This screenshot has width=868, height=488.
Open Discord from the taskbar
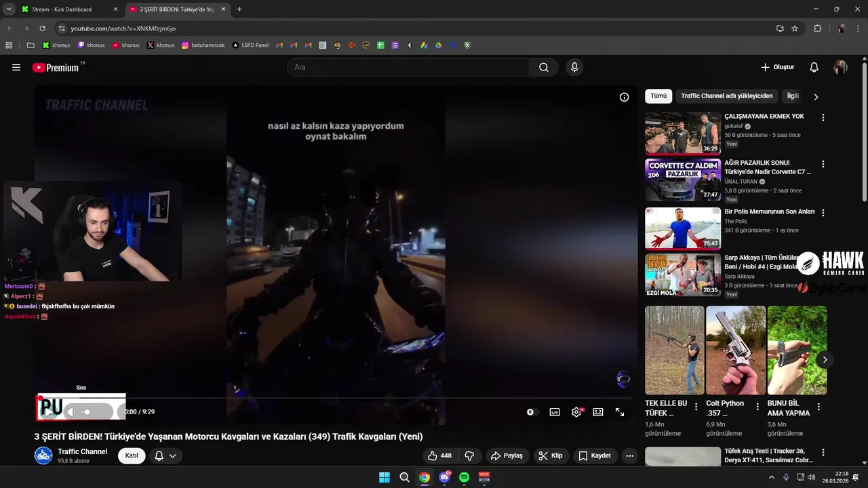444,477
